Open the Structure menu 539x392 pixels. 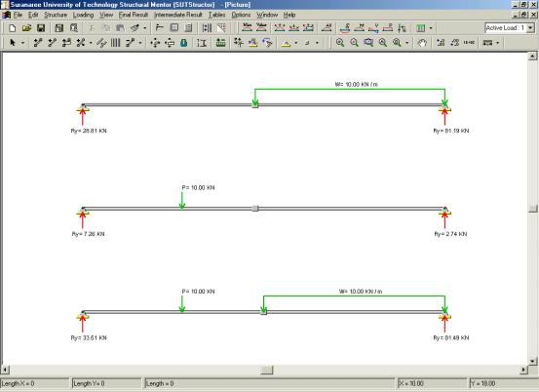[56, 15]
